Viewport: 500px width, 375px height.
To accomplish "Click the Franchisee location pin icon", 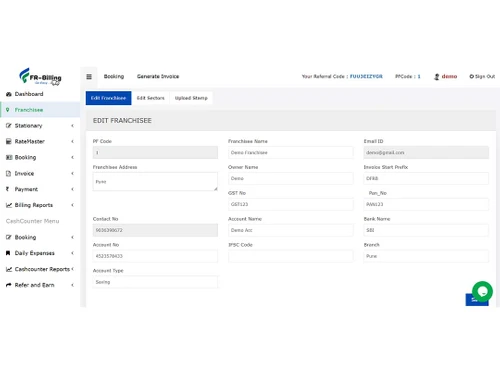I will [8, 110].
